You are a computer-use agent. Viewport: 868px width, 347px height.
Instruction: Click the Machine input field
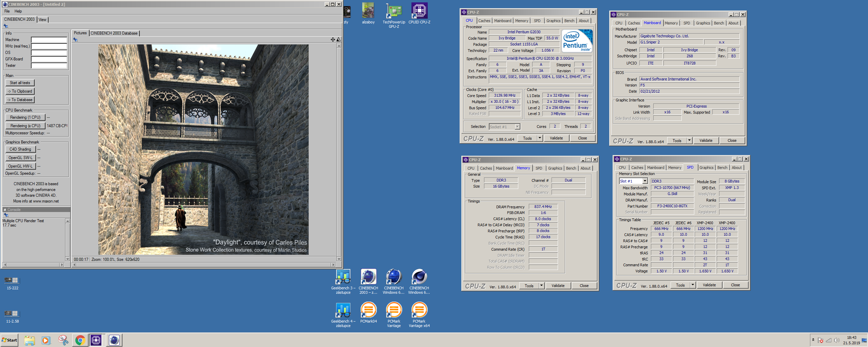(49, 40)
